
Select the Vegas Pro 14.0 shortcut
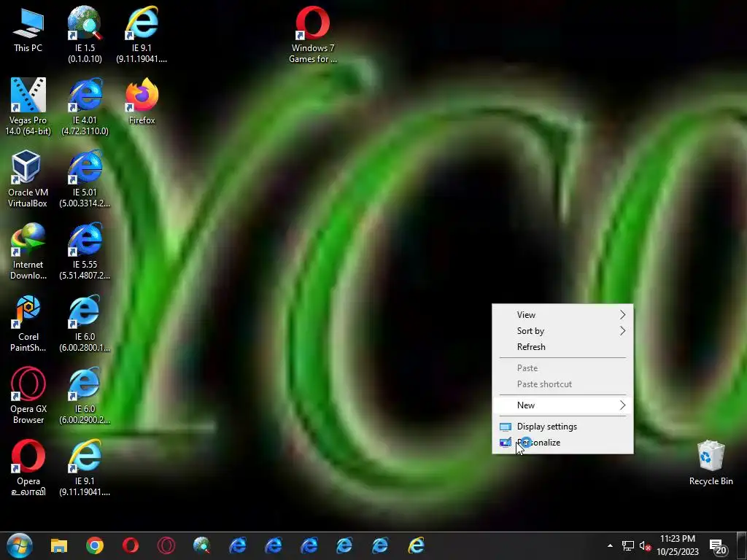tap(28, 107)
